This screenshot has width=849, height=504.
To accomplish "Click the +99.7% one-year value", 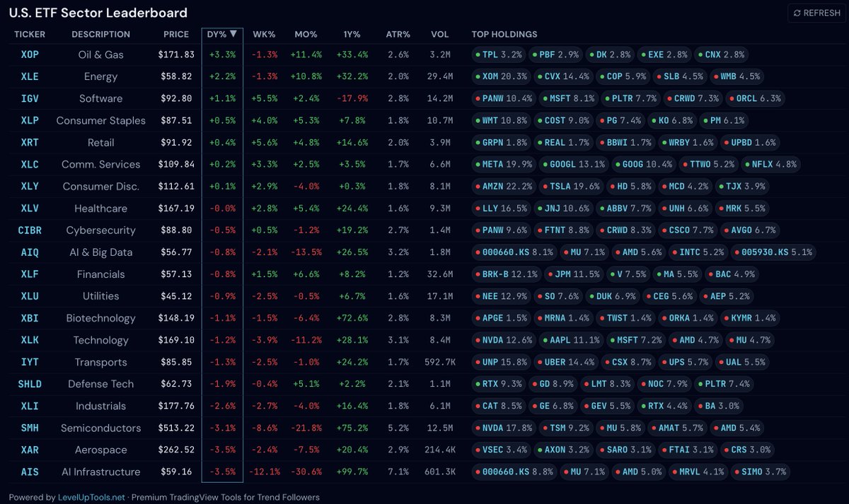I will [352, 471].
